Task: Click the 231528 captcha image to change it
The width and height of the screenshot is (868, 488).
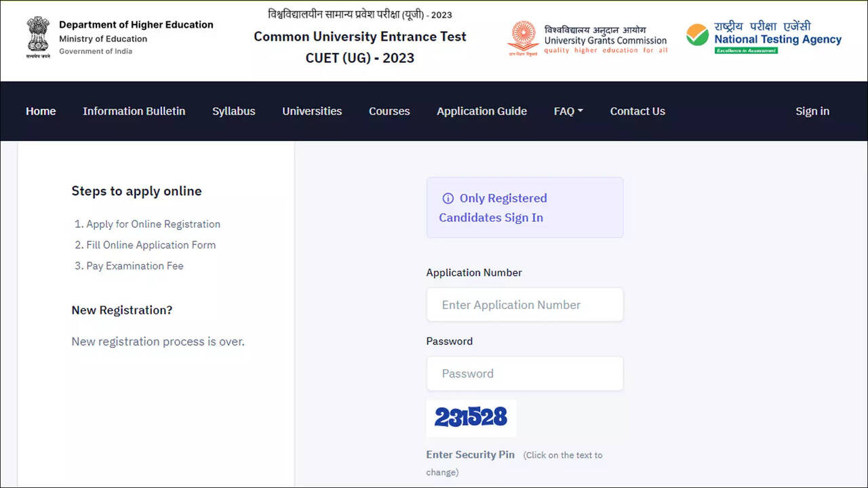Action: pos(471,418)
